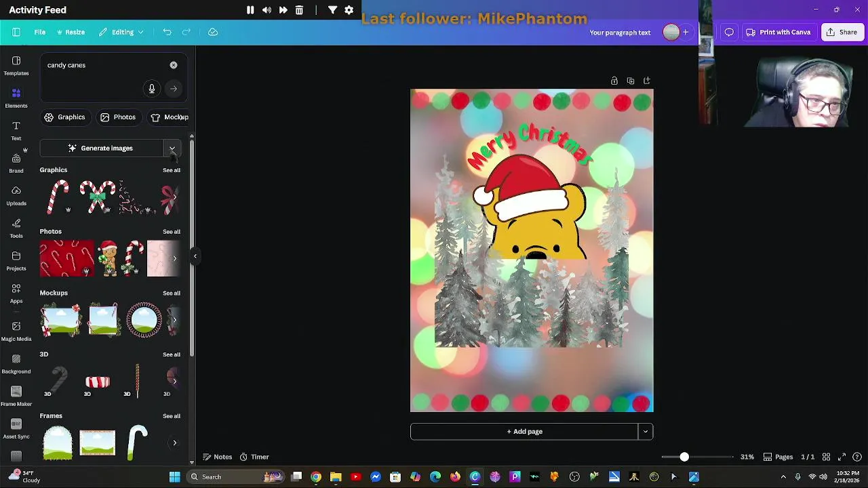Viewport: 868px width, 488px height.
Task: Enter fullscreen presentation mode
Action: (x=842, y=457)
